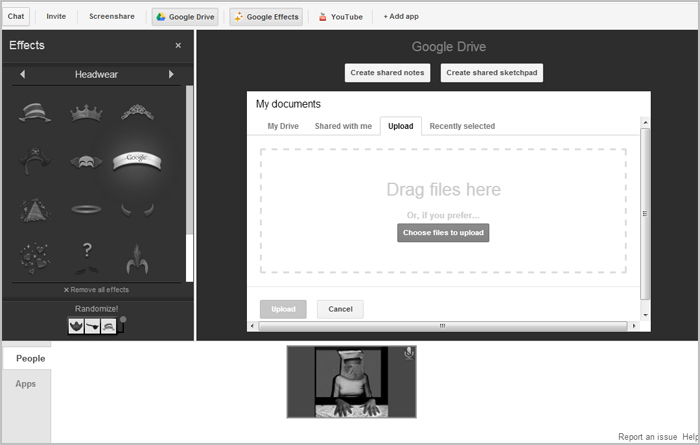Image resolution: width=700 pixels, height=445 pixels.
Task: Click horizontal scrollbar left arrow
Action: click(x=253, y=326)
